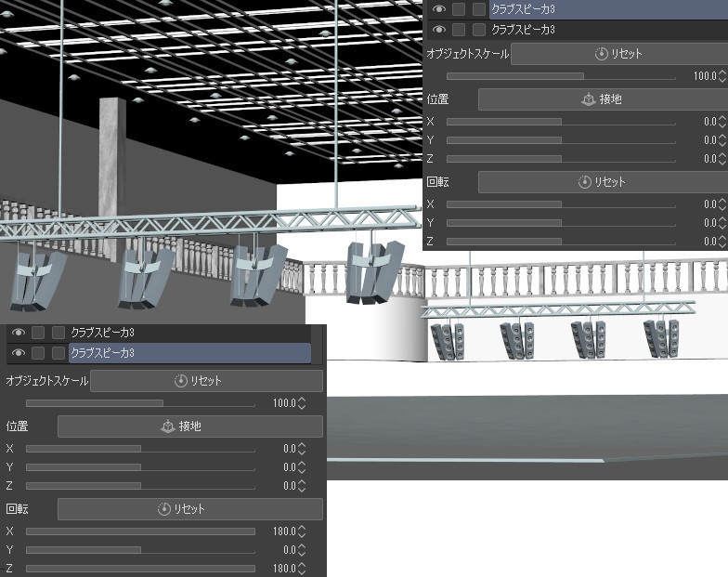
Task: Click object scale slider in lower panel
Action: (140, 403)
